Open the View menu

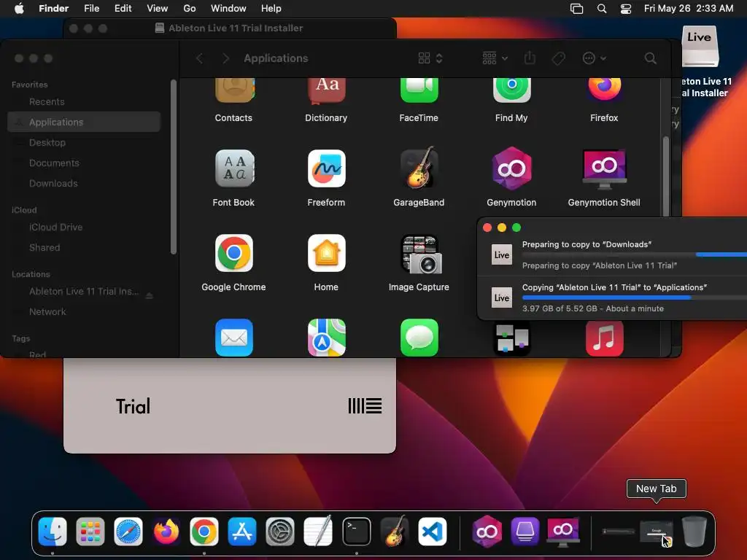[158, 9]
